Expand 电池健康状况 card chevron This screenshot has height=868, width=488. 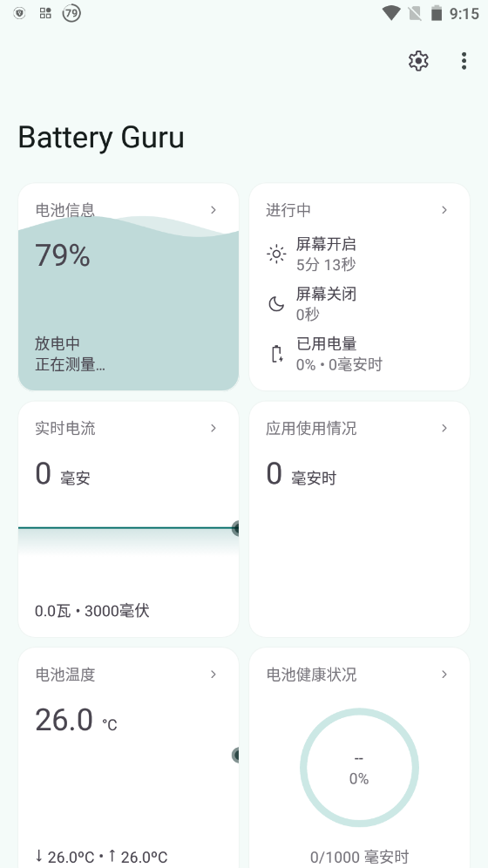[x=444, y=675]
